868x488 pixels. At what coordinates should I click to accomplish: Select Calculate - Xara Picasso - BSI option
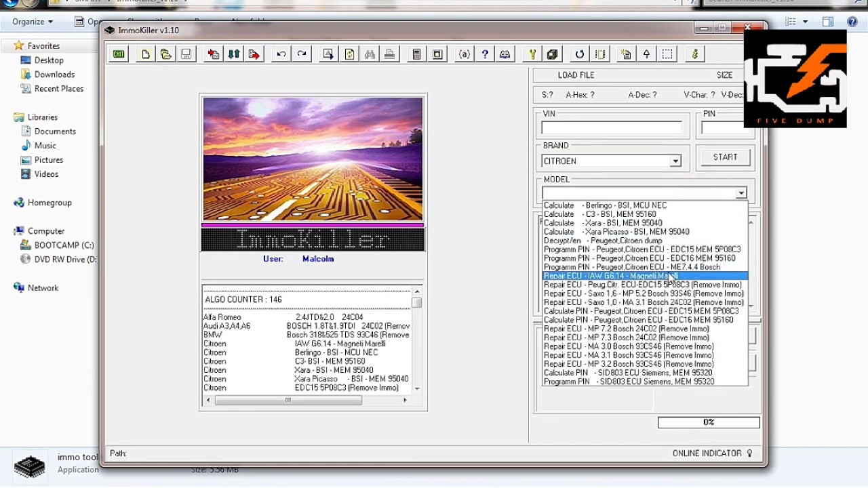pos(645,232)
